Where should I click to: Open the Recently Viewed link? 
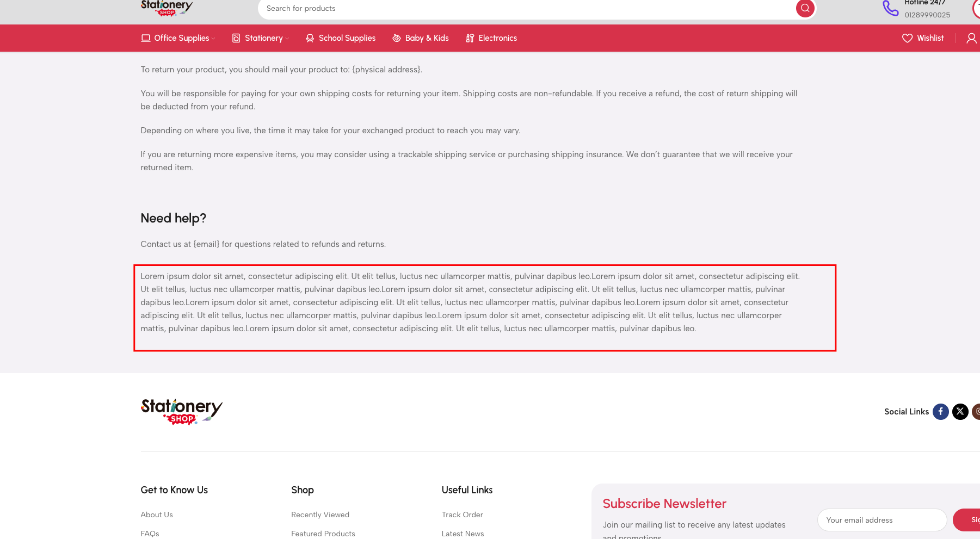click(320, 515)
